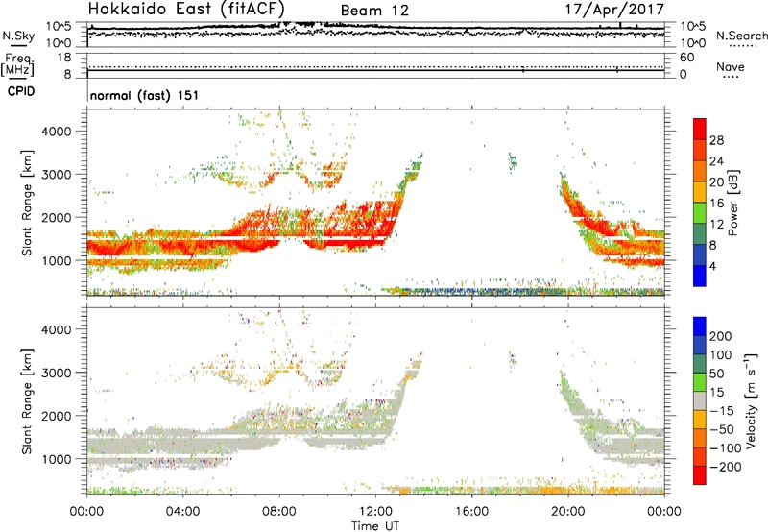Click the '200' label on the velocity colorbar
This screenshot has width=768, height=532.
tap(721, 336)
